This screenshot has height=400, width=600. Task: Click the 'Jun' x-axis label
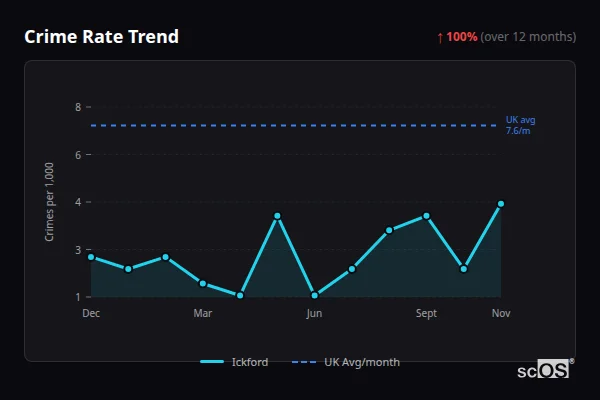(x=314, y=313)
